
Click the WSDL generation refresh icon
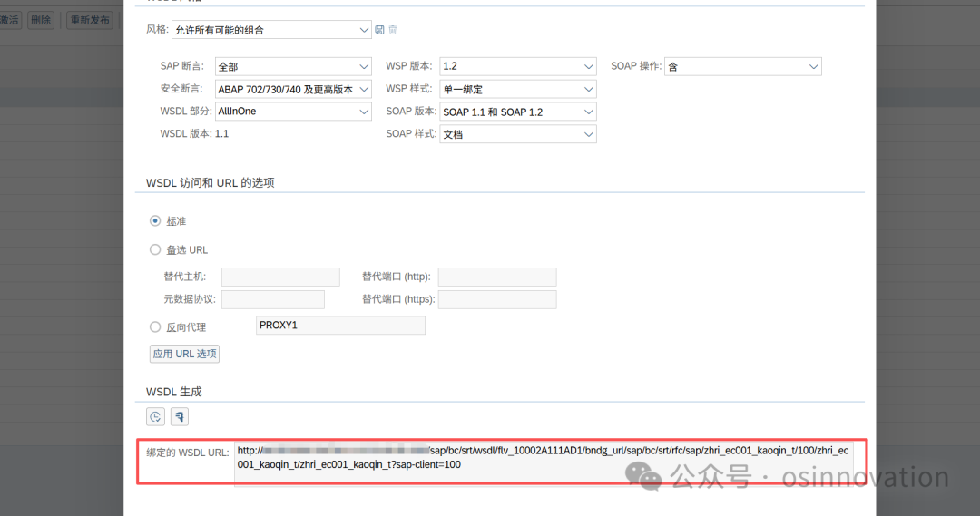point(156,416)
